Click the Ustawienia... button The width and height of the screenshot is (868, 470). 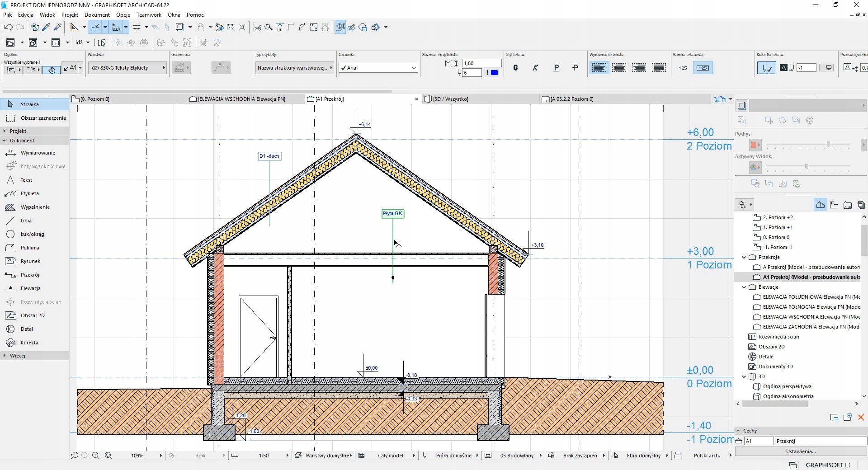[801, 451]
